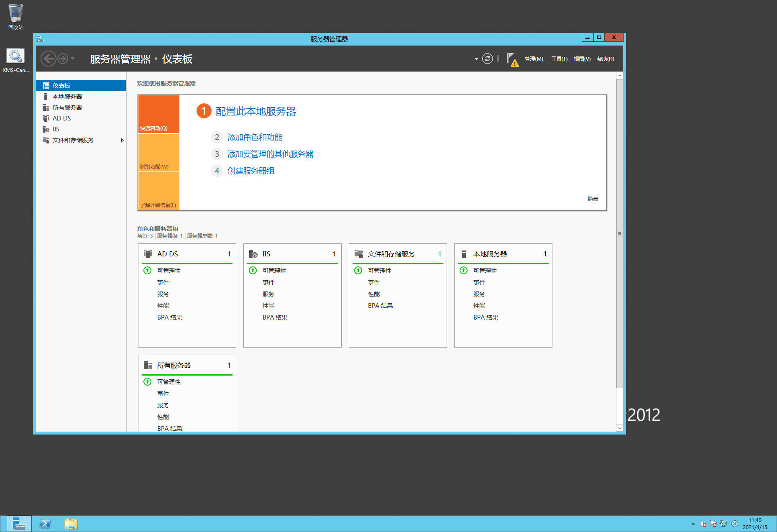Open the 帮助(H) menu
This screenshot has height=532, width=777.
pos(606,59)
